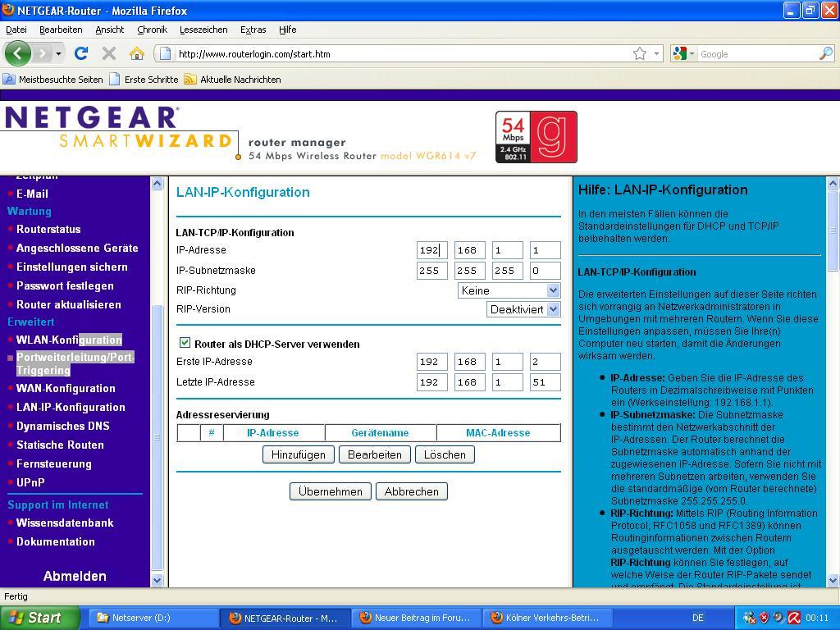Switch to Kölner Verkehrs-Betriebe taskbar window
Screen dimensions: 840x630
coord(546,618)
